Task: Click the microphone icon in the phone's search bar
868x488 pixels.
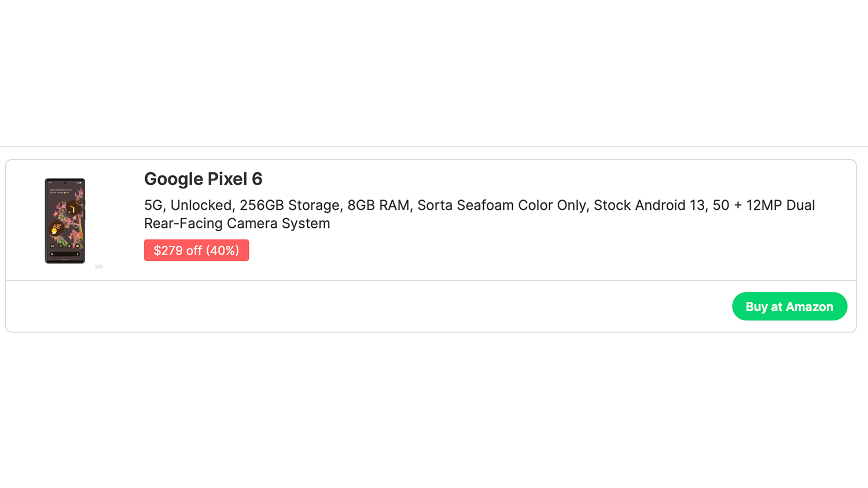Action: tap(78, 254)
